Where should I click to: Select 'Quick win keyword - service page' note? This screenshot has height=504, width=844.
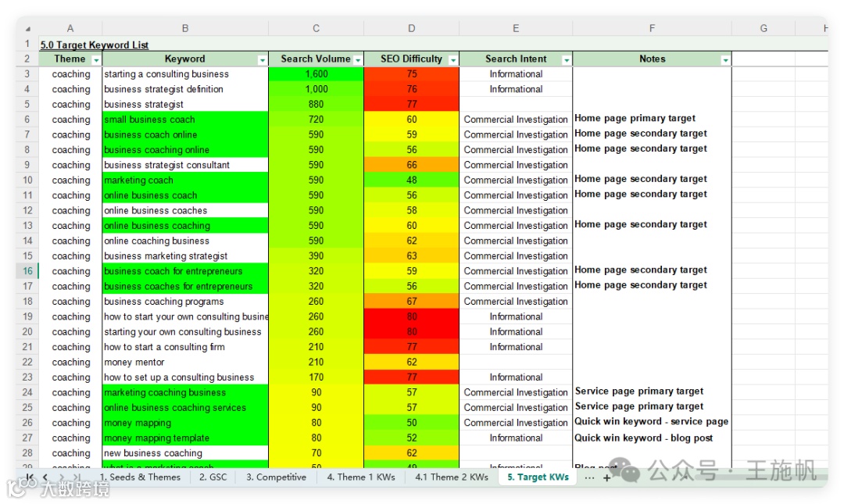pyautogui.click(x=651, y=422)
